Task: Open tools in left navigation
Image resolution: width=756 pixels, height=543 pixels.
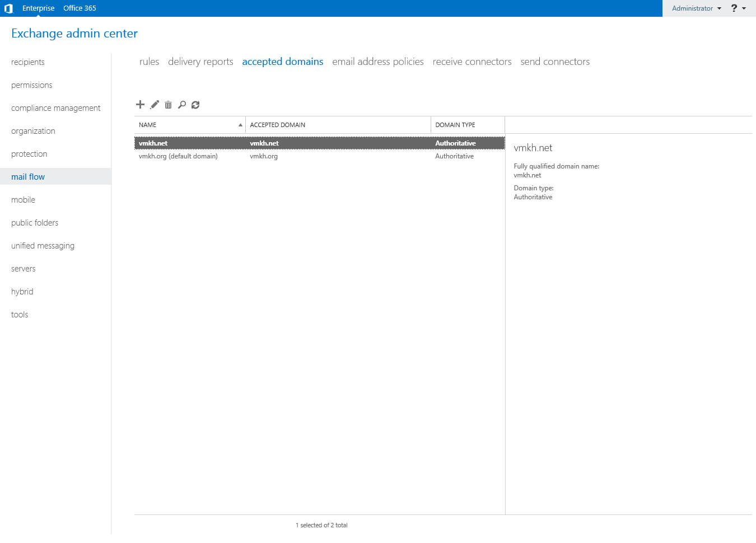Action: click(x=20, y=315)
